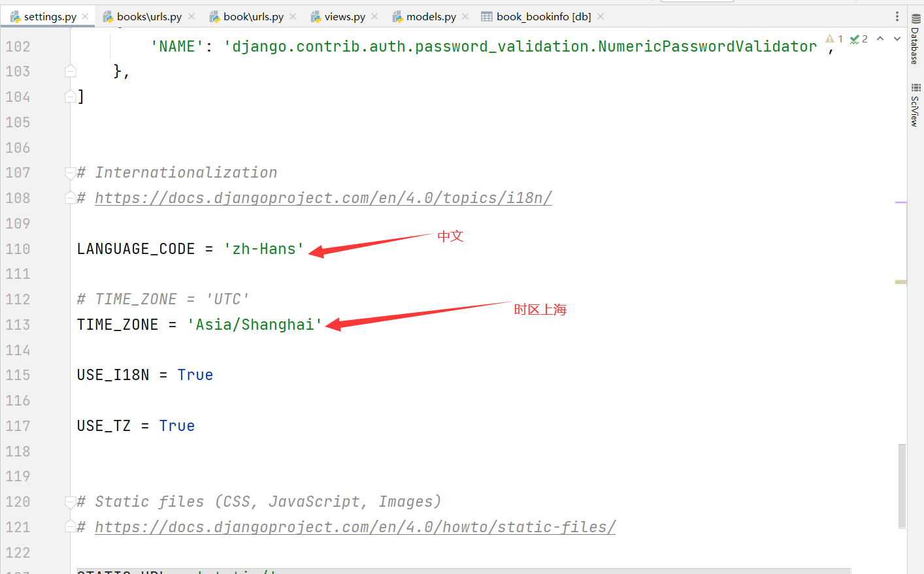This screenshot has width=924, height=574.
Task: Close the settings.py tab
Action: (85, 16)
